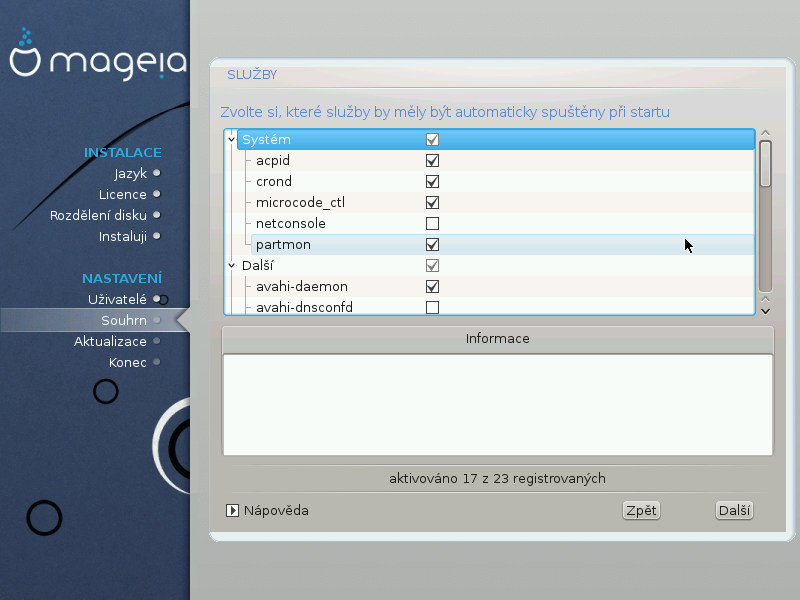
Task: Collapse the Další tree group
Action: tap(232, 266)
